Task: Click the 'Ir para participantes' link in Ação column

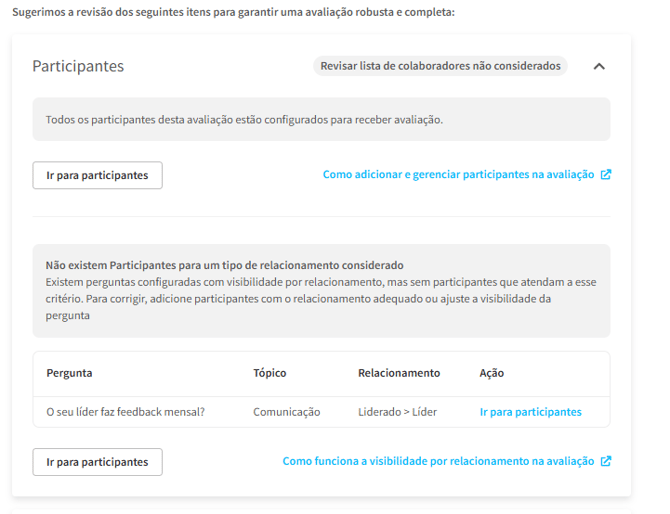Action: 530,411
